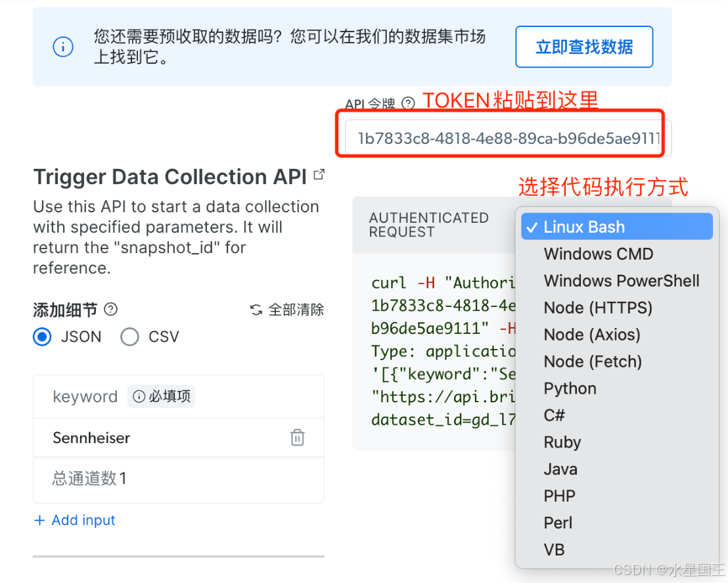This screenshot has height=583, width=728.
Task: Click the help icon next to API 令牌
Action: [408, 103]
